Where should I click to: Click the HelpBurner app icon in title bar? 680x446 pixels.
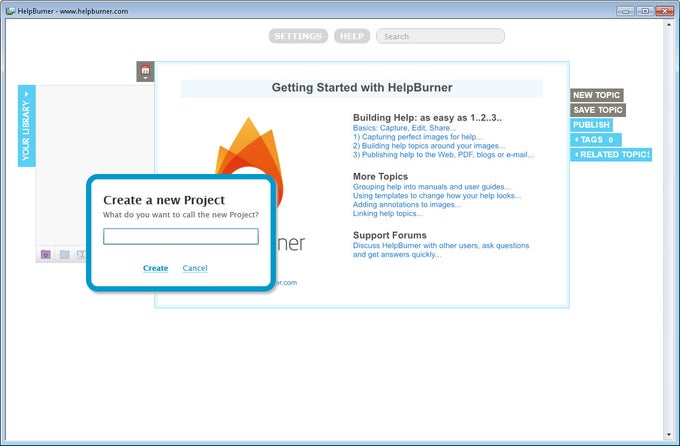pyautogui.click(x=10, y=10)
